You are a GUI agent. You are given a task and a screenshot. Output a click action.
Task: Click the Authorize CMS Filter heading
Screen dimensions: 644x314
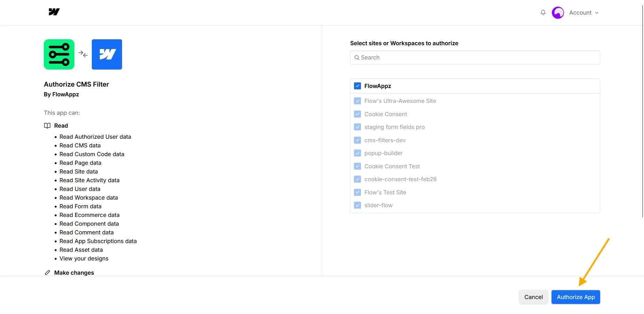tap(76, 84)
